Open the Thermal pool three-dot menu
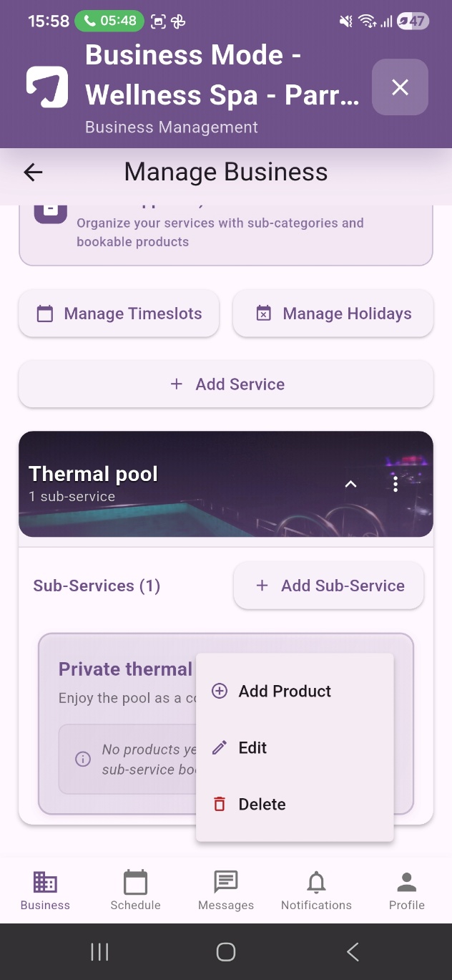452x980 pixels. [395, 483]
